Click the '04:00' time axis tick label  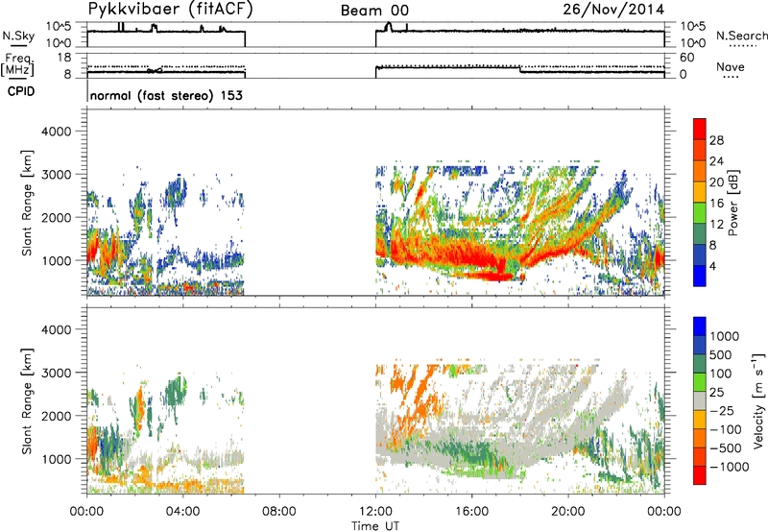pos(183,512)
